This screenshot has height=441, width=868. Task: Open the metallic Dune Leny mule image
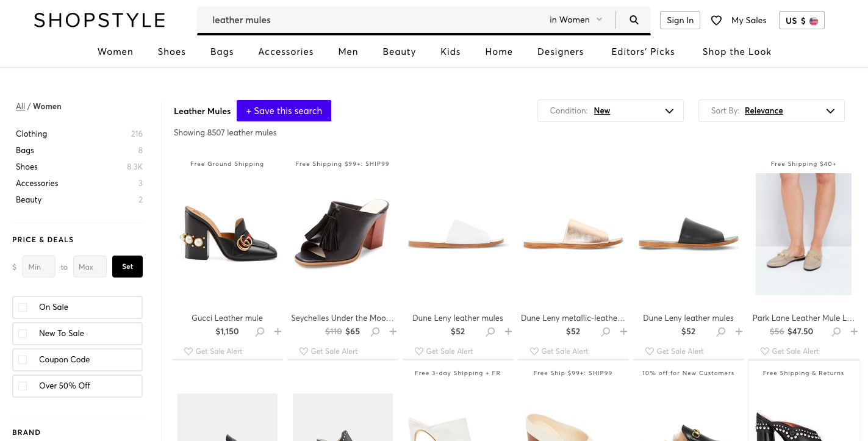click(x=573, y=234)
